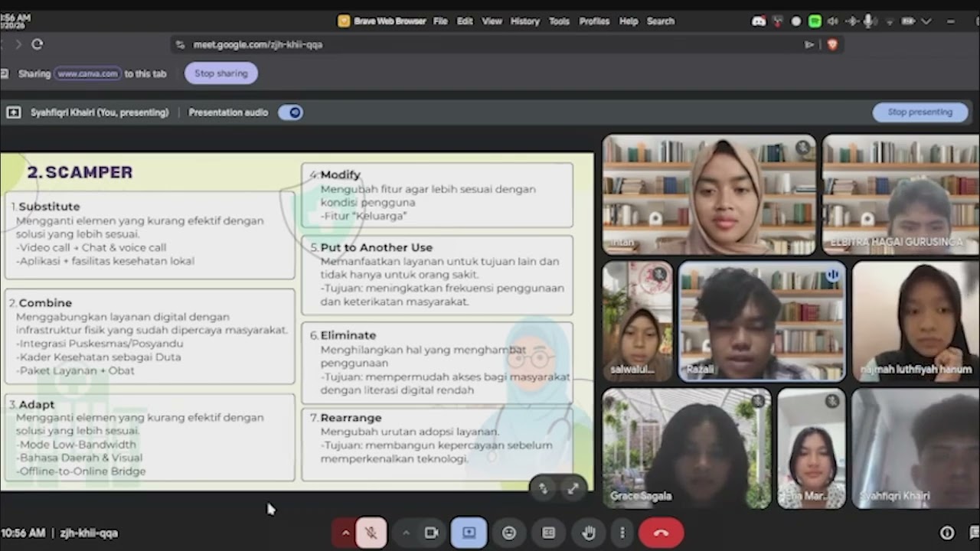Image resolution: width=980 pixels, height=551 pixels.
Task: Click muted mic icon on Intan's tile
Action: click(802, 147)
